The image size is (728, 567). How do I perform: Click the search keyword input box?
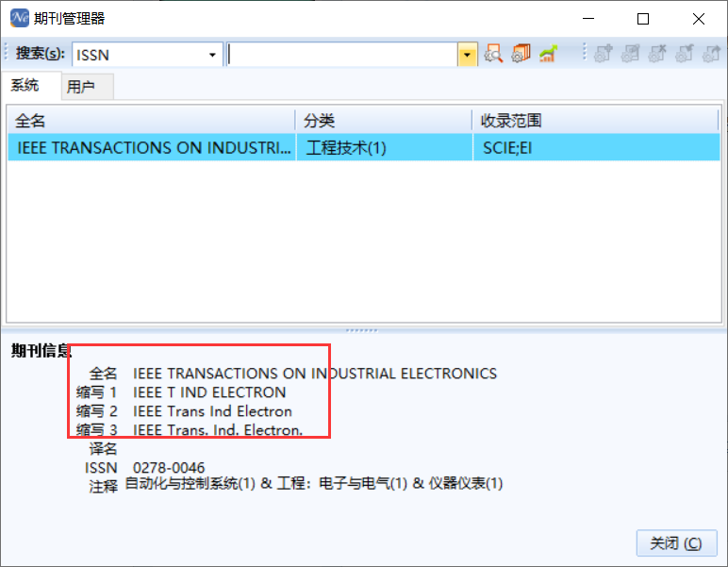pos(342,55)
